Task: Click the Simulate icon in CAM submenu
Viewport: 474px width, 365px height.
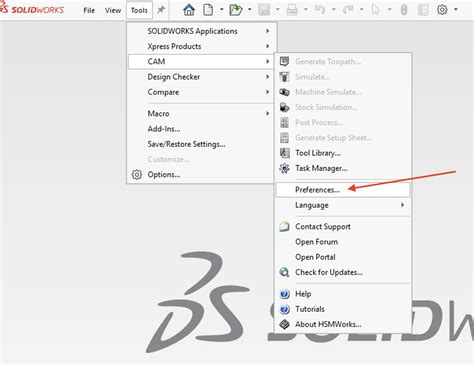Action: click(284, 77)
